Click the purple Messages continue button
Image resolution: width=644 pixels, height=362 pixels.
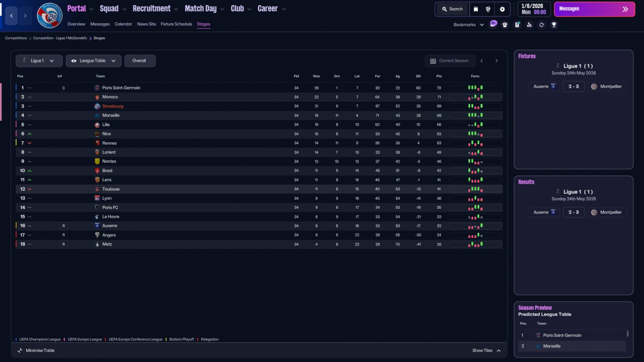[x=594, y=9]
